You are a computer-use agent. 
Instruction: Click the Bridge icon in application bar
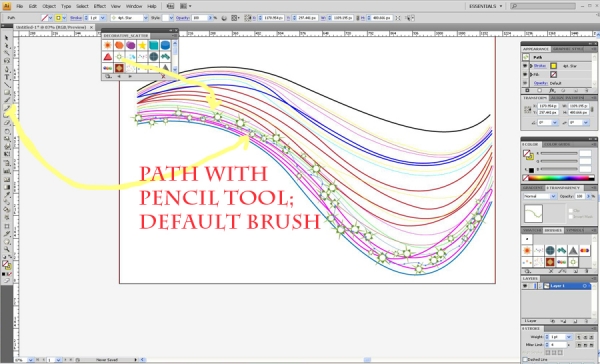point(170,6)
